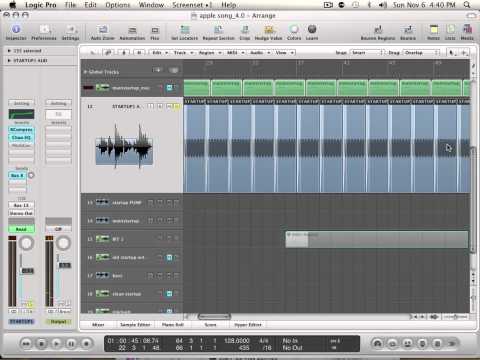Toggle the Solo button on STARTUP1 track

177,106
